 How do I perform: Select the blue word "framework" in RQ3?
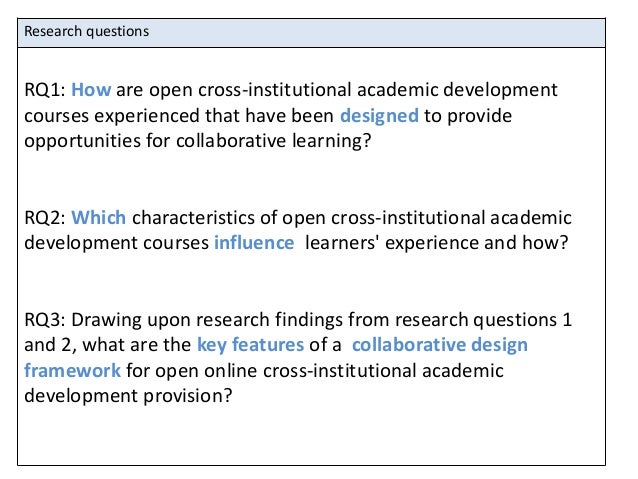pos(73,371)
